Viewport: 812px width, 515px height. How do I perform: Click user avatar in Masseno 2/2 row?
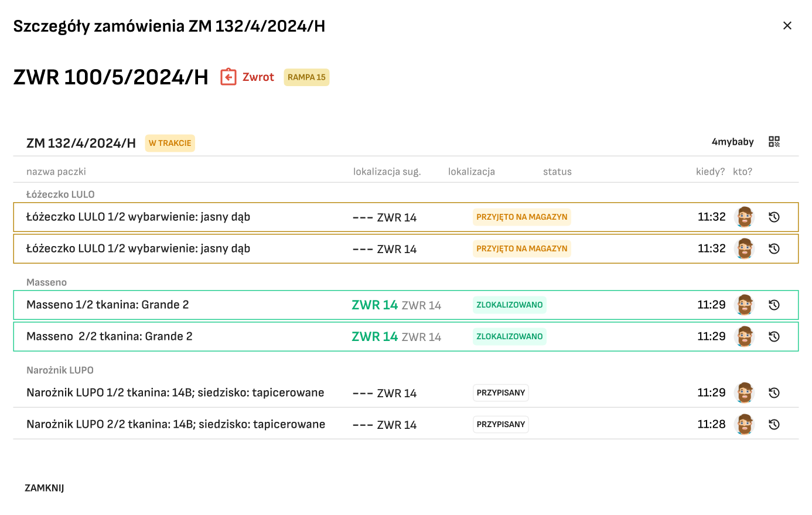click(745, 336)
